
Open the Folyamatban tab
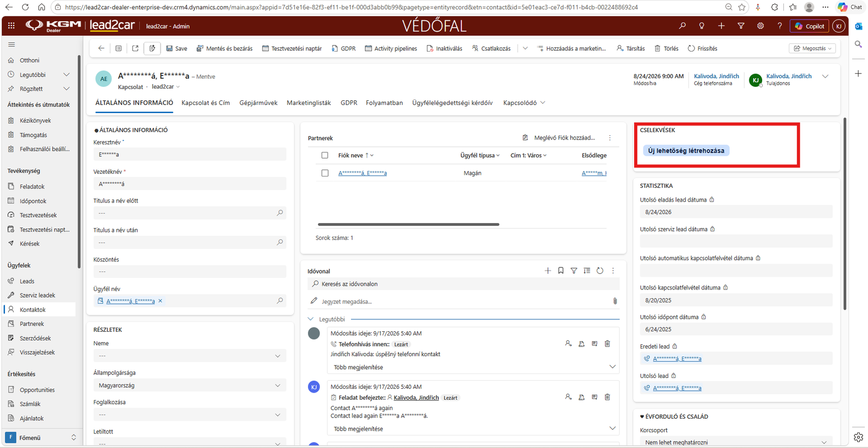[384, 103]
